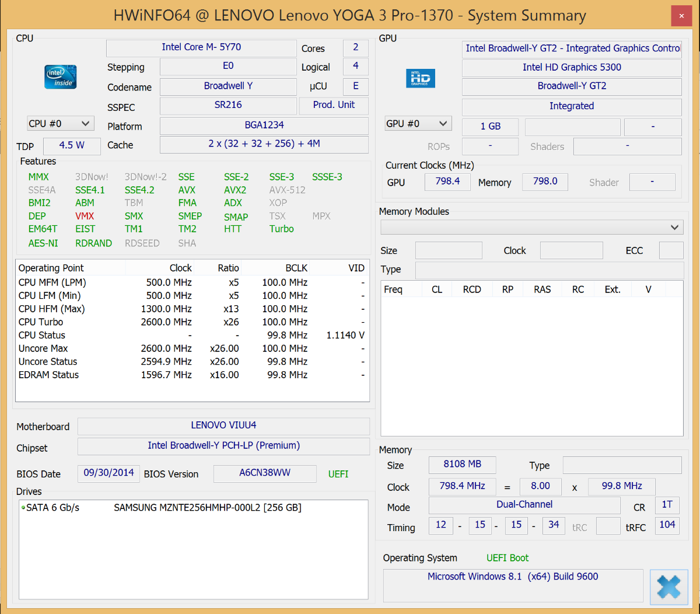Click the Intel HD Graphics logo
Image resolution: width=700 pixels, height=614 pixels.
pyautogui.click(x=420, y=78)
